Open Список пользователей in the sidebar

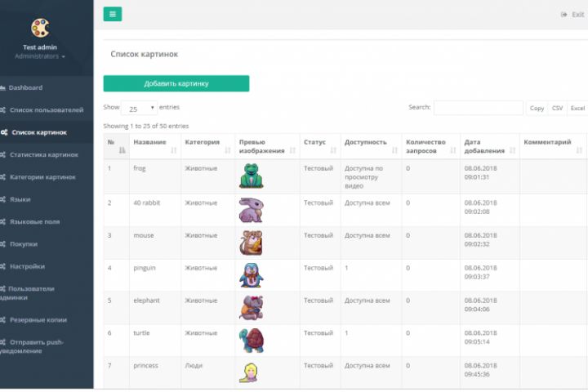tap(46, 109)
